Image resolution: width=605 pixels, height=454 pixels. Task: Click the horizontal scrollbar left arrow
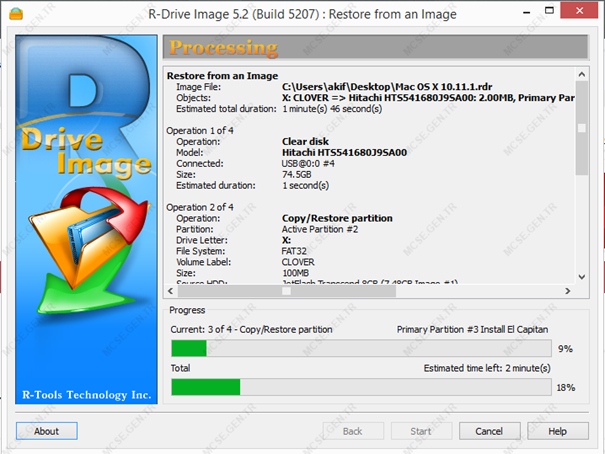click(x=171, y=291)
